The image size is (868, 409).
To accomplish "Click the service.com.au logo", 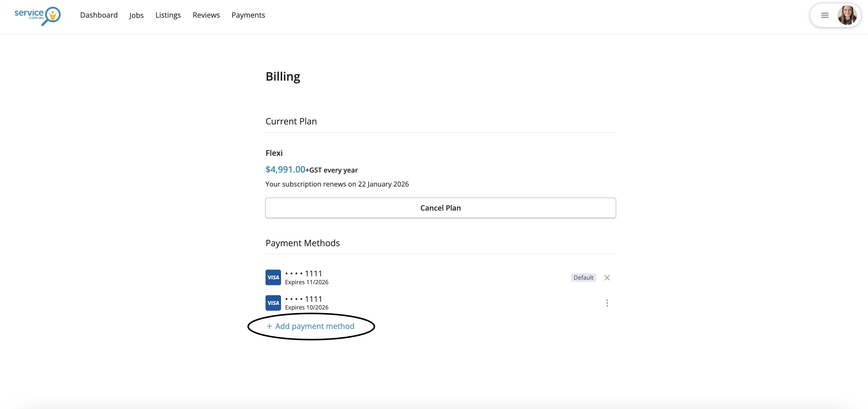I will [x=37, y=16].
